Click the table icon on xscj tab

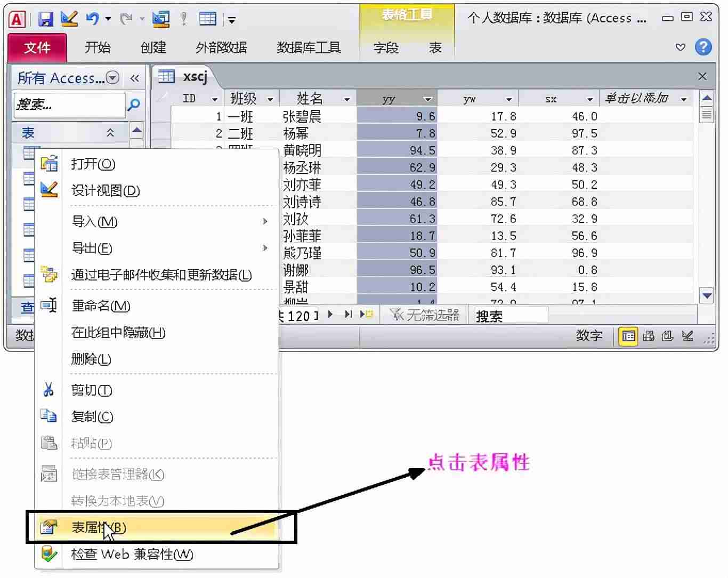(166, 77)
